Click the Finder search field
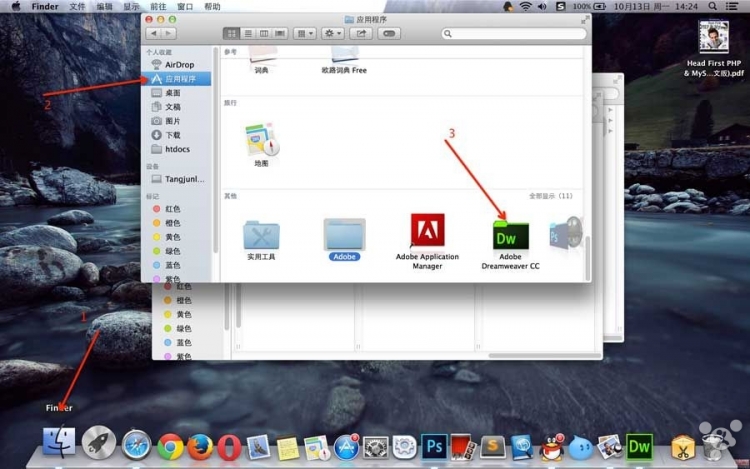This screenshot has width=750, height=469. pyautogui.click(x=510, y=34)
